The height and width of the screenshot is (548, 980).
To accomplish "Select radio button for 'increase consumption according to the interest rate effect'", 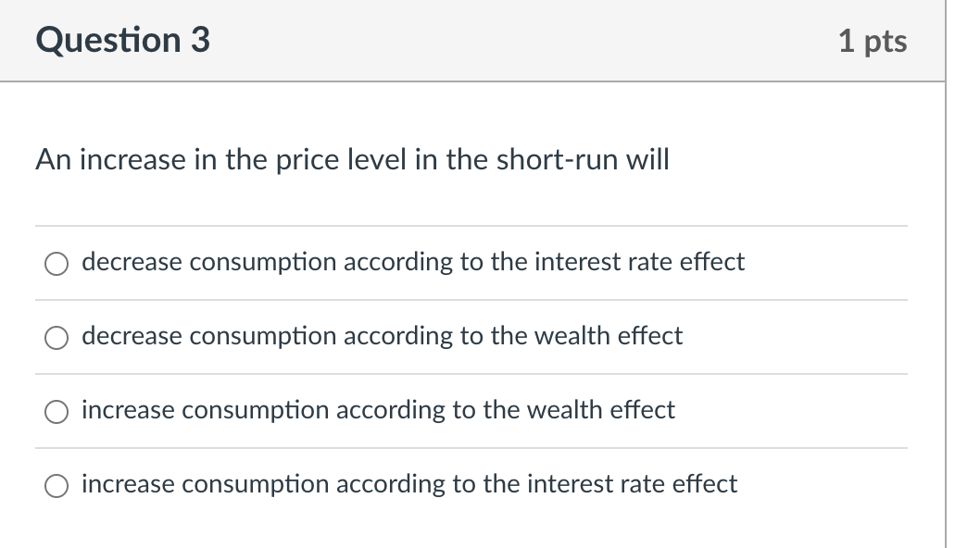I will [x=57, y=484].
